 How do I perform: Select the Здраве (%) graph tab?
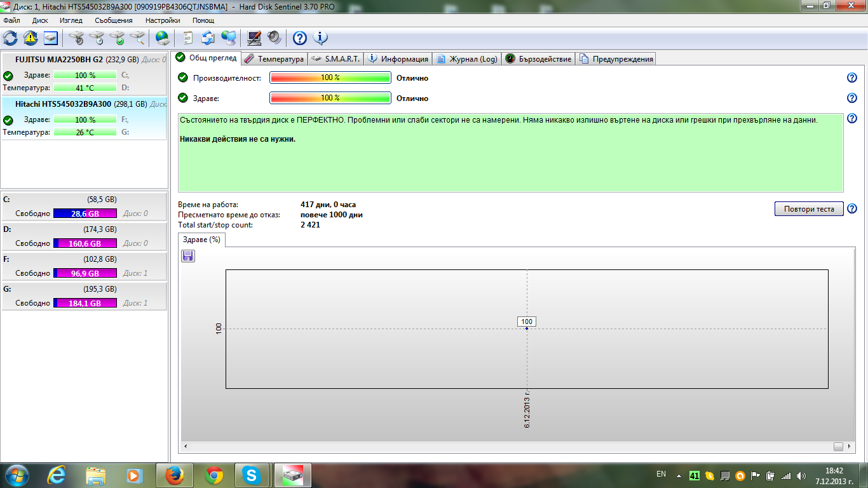point(201,240)
